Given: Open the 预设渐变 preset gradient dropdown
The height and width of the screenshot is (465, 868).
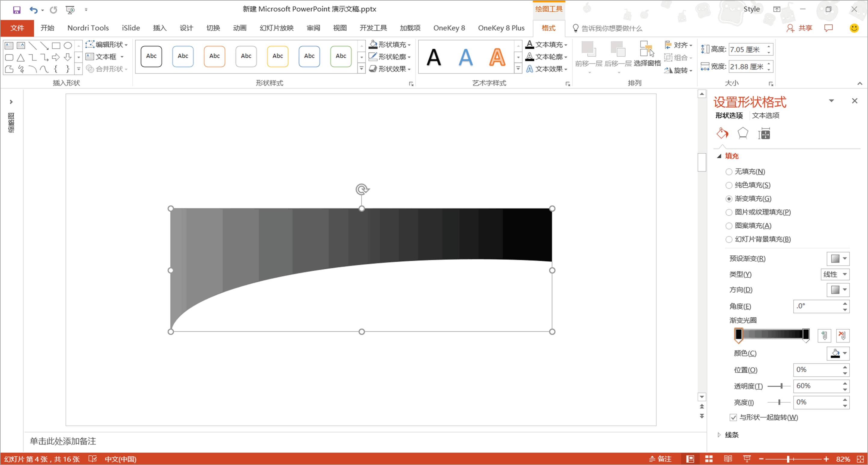Looking at the screenshot, I should click(x=838, y=259).
